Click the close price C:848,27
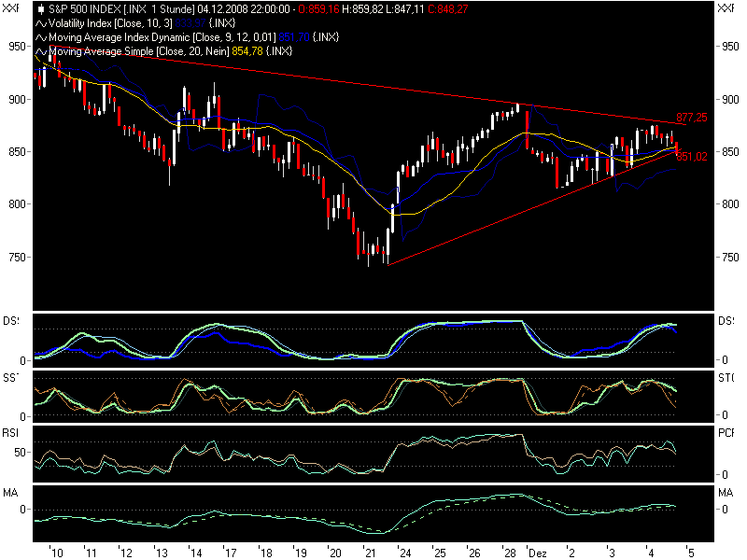Image resolution: width=747 pixels, height=560 pixels. (448, 9)
